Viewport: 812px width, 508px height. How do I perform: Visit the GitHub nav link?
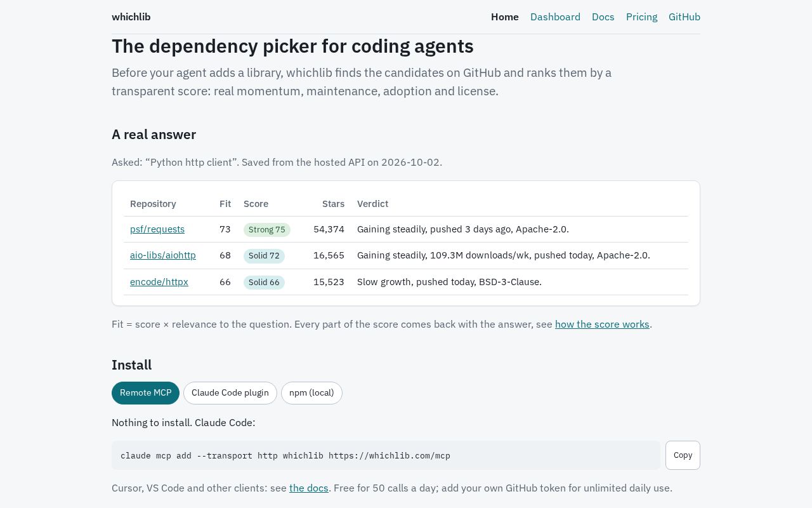(x=684, y=17)
